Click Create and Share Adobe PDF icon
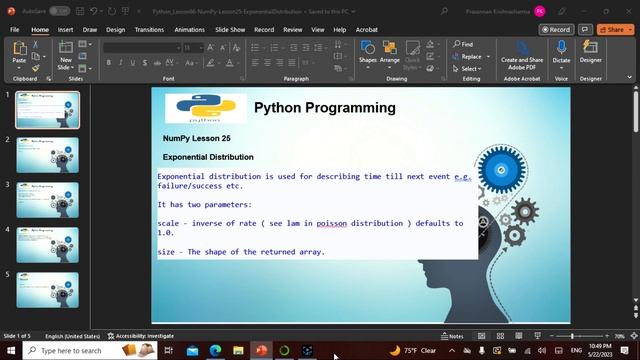The width and height of the screenshot is (640, 360). click(x=522, y=49)
